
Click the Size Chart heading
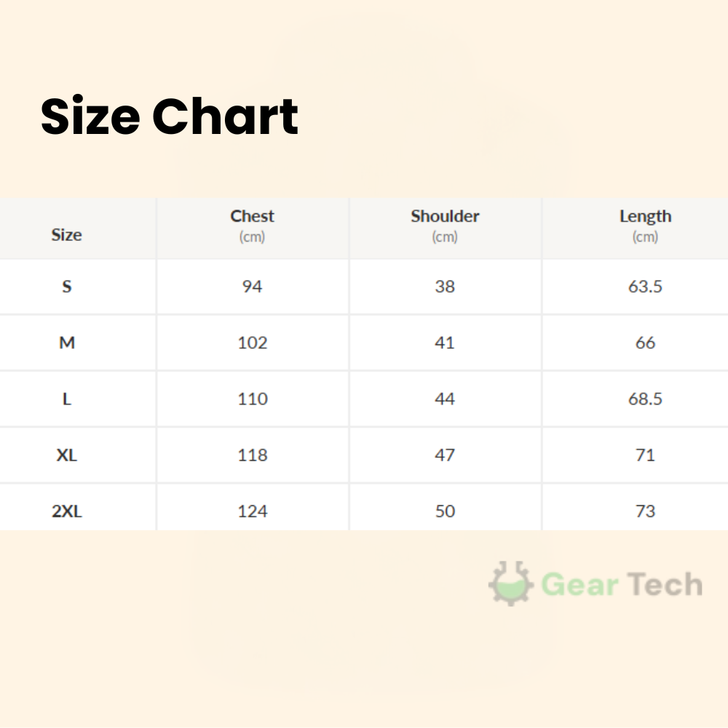tap(170, 116)
